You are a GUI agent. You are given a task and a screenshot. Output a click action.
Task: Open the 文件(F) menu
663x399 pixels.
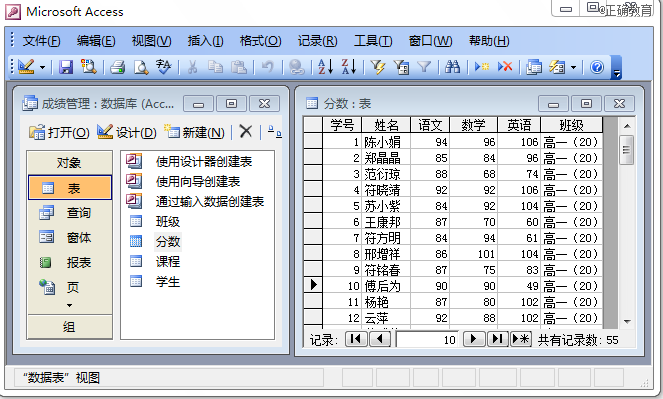coord(41,41)
